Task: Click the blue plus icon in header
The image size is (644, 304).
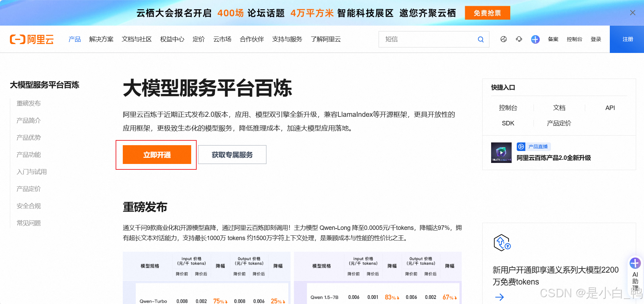Action: (535, 39)
